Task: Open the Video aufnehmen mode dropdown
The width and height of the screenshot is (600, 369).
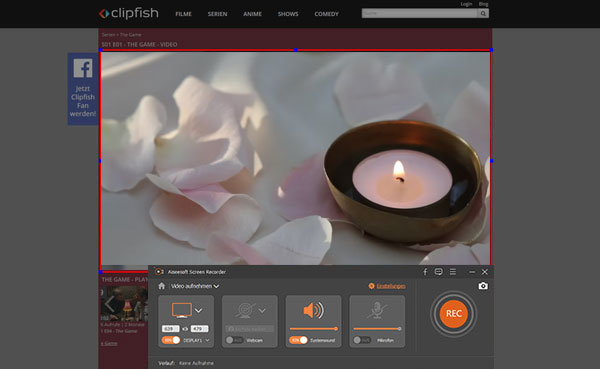Action: click(x=195, y=286)
